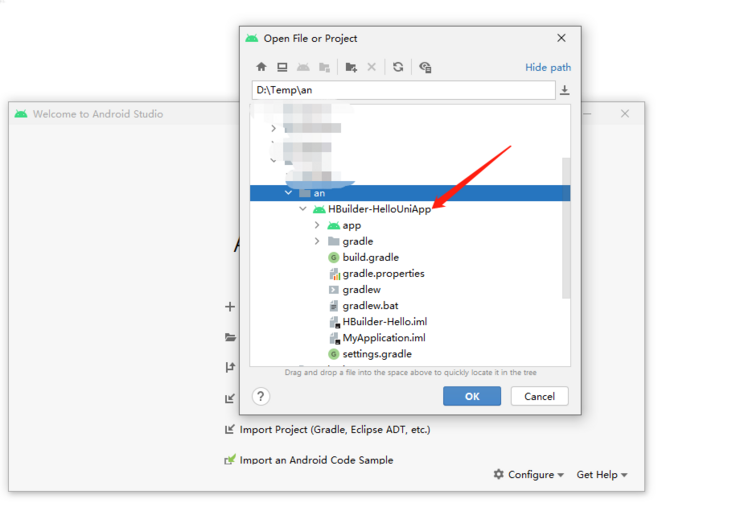The width and height of the screenshot is (732, 532).
Task: Select HBuilder-Hello.iml file name
Action: [x=385, y=322]
